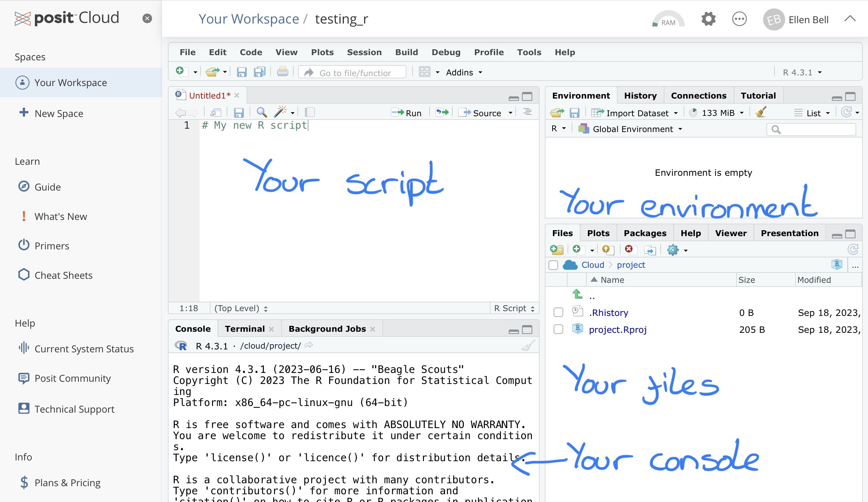The width and height of the screenshot is (868, 502).
Task: Switch to the Packages tab
Action: [x=645, y=233]
